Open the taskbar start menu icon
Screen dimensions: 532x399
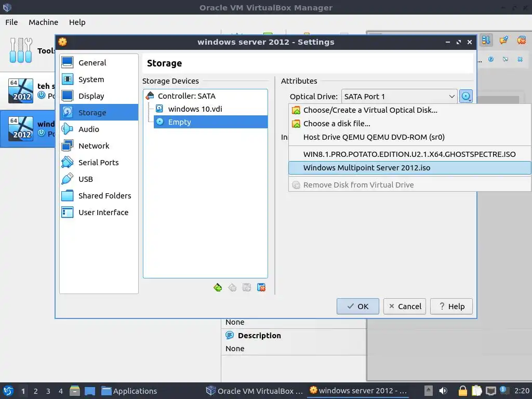(x=8, y=391)
